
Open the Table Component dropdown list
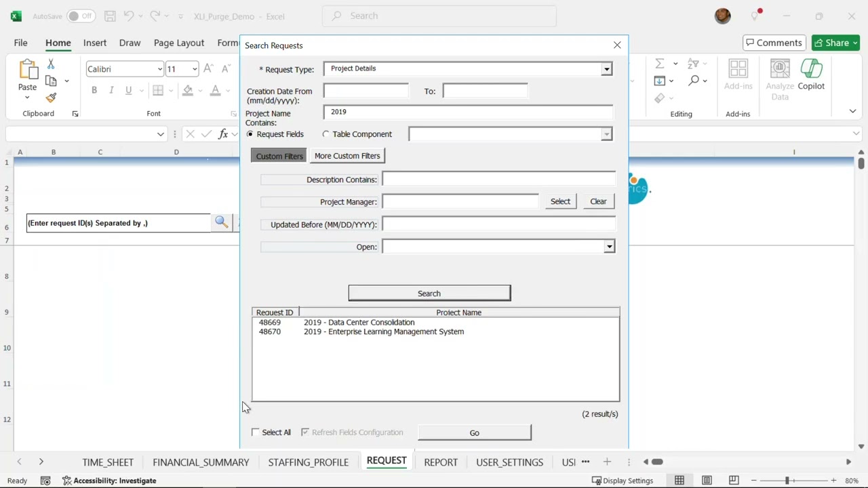607,134
